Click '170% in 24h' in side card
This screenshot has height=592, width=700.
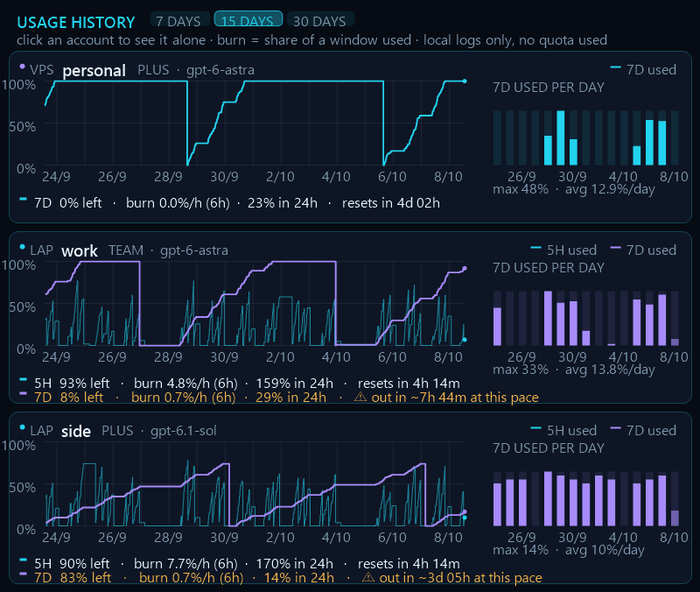pyautogui.click(x=295, y=564)
